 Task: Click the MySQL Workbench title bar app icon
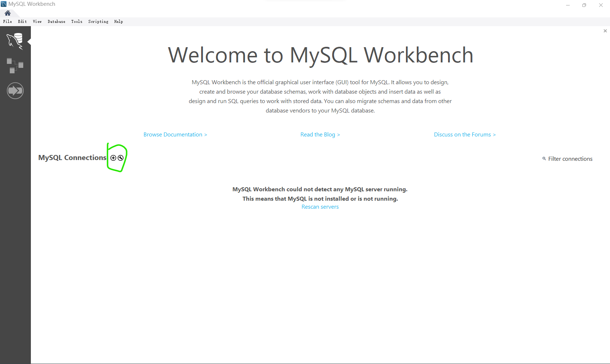click(x=4, y=4)
